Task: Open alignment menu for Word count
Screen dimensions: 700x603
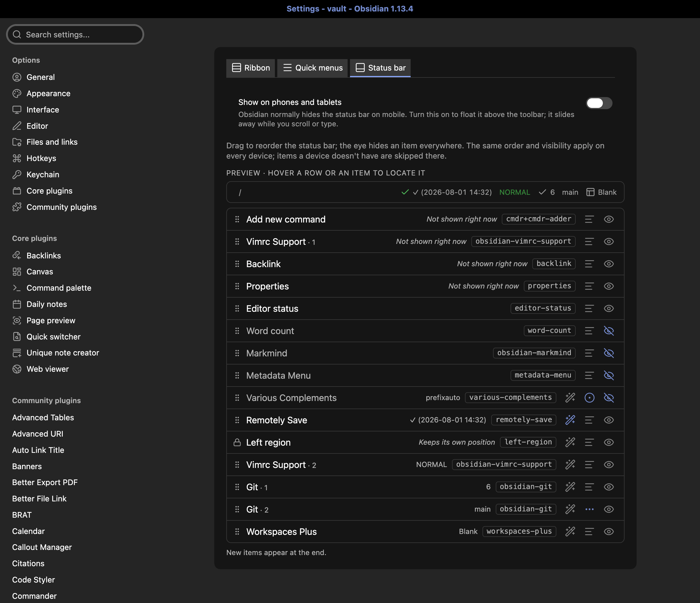Action: (x=590, y=330)
